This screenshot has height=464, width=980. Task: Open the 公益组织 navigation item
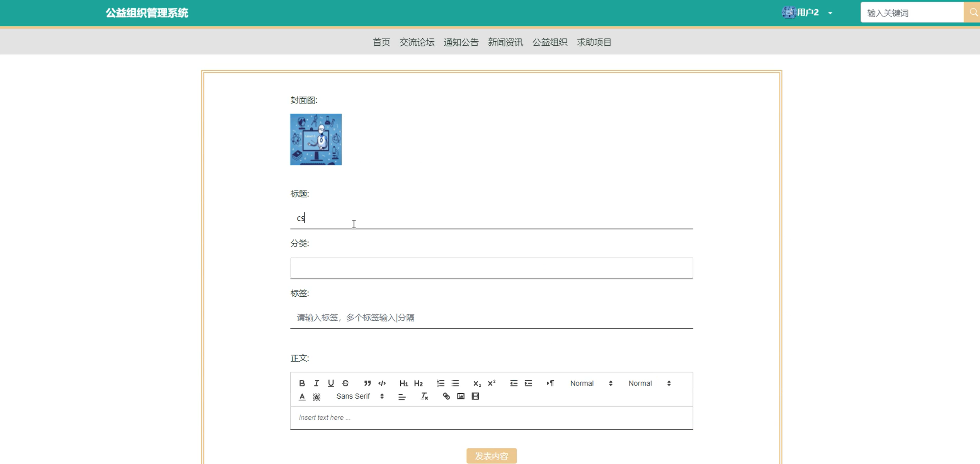[550, 42]
